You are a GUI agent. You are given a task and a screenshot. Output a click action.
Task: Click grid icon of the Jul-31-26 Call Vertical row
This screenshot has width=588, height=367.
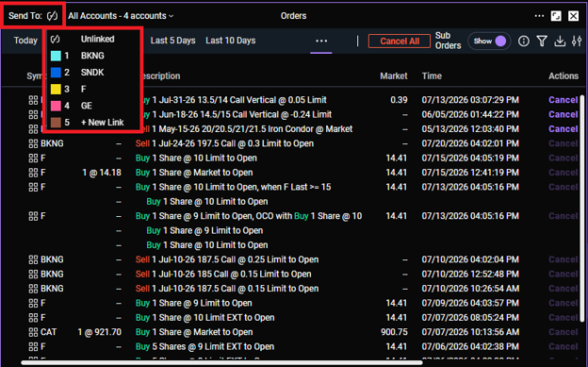point(33,100)
